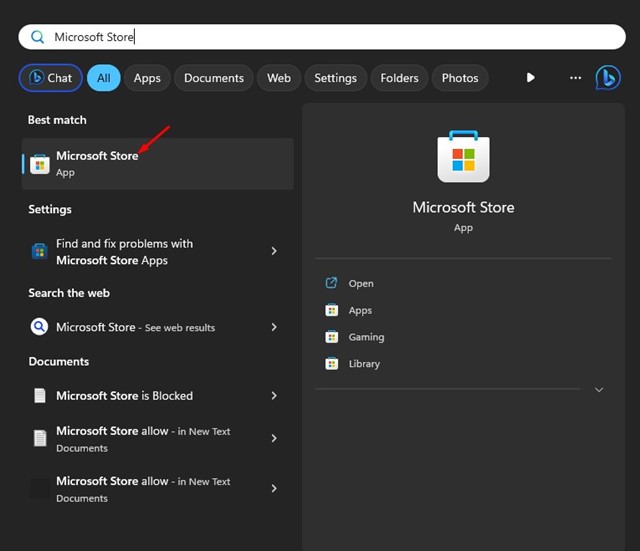The image size is (640, 551).
Task: Click the large Microsoft Store logo in preview
Action: coord(463,157)
